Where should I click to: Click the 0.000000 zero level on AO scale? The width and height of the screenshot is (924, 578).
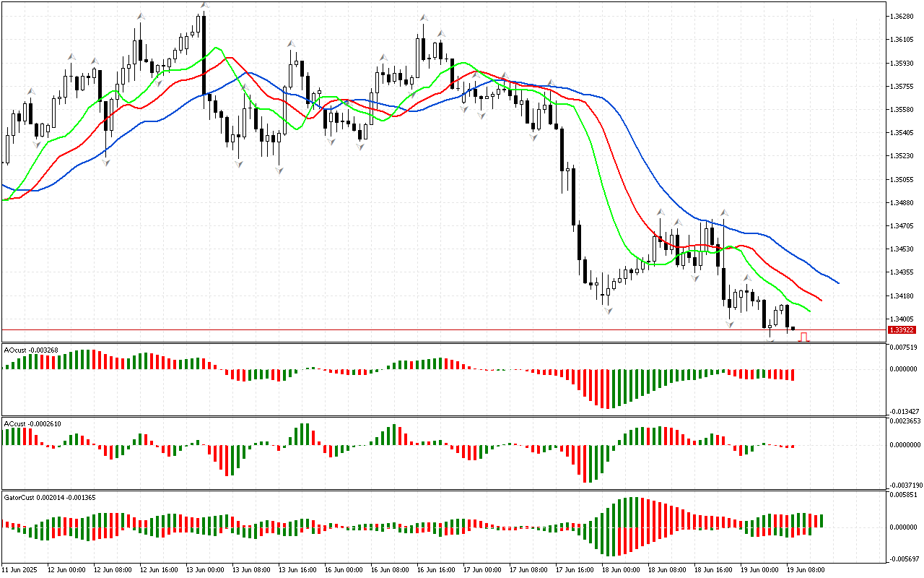coord(904,369)
